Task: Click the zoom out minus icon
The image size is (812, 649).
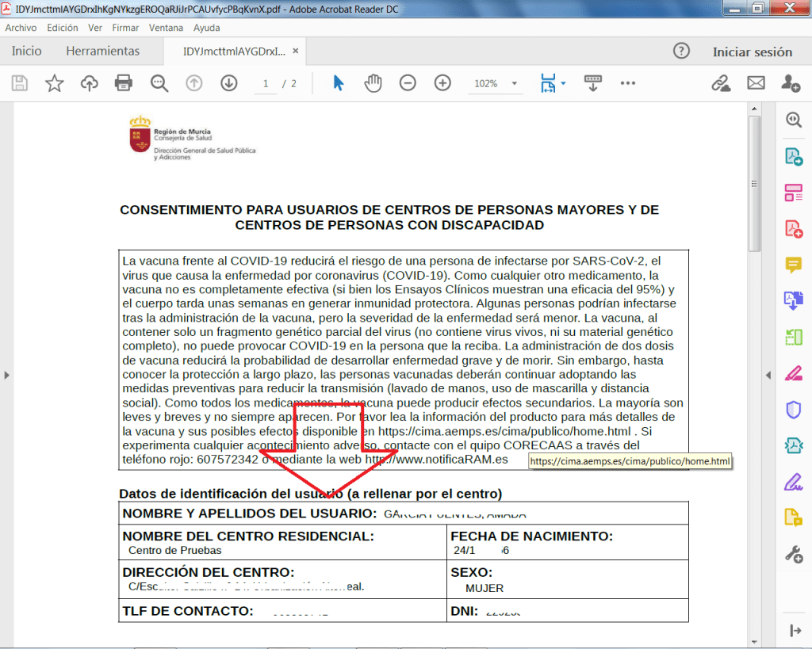Action: click(x=408, y=83)
